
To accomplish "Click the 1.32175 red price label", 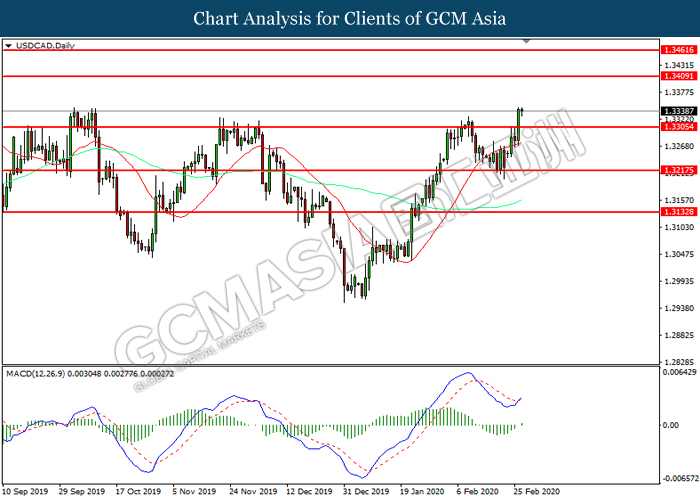I will click(x=678, y=171).
